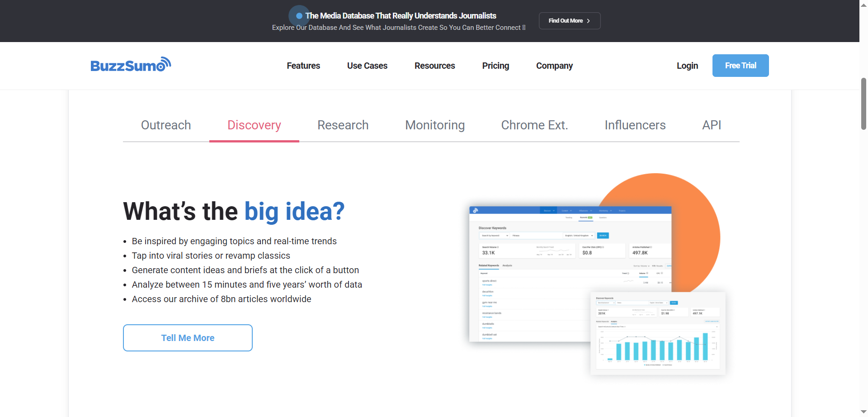The width and height of the screenshot is (868, 417).
Task: Toggle the Search Volume series in the chart legend
Action: (668, 365)
